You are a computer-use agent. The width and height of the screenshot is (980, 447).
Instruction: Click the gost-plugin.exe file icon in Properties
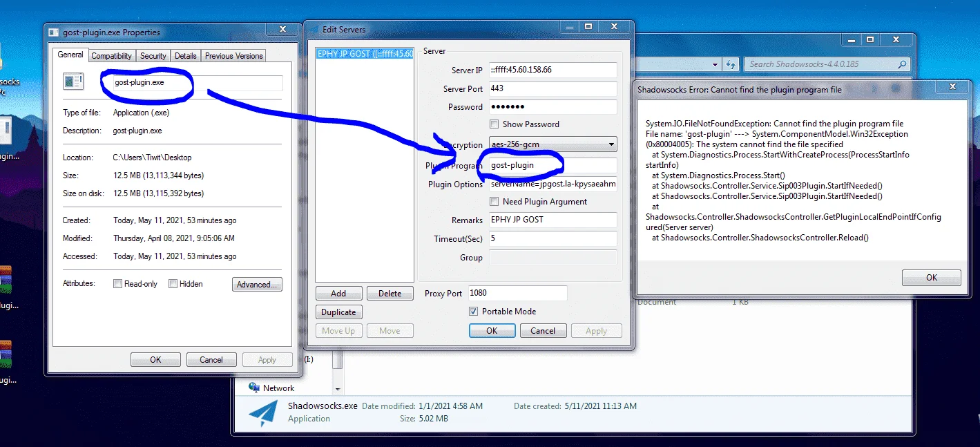73,82
